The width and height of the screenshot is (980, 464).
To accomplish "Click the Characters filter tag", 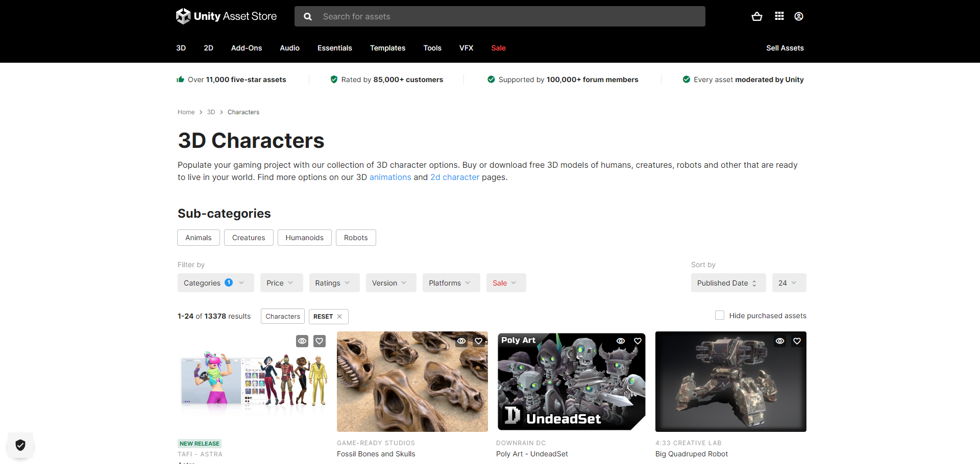I will (x=283, y=316).
